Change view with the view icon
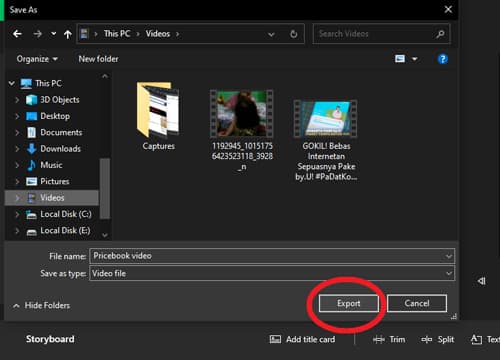The image size is (500, 360). point(400,59)
